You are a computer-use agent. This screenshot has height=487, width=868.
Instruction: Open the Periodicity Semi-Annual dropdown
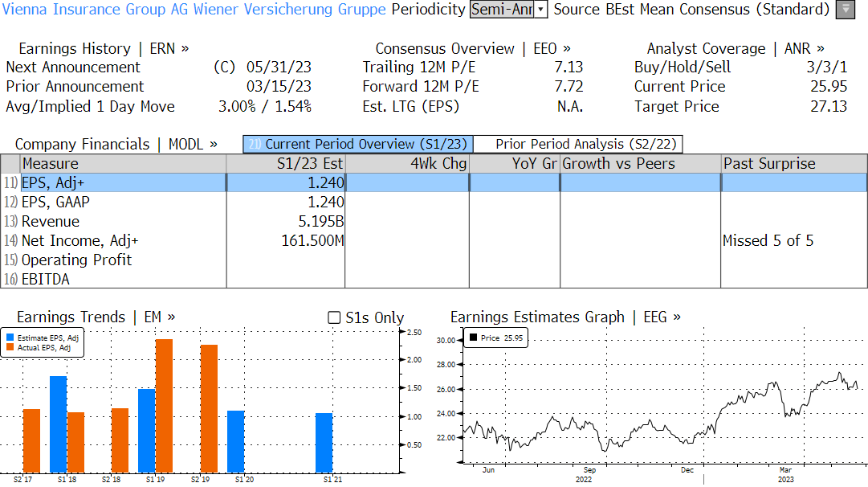point(509,10)
